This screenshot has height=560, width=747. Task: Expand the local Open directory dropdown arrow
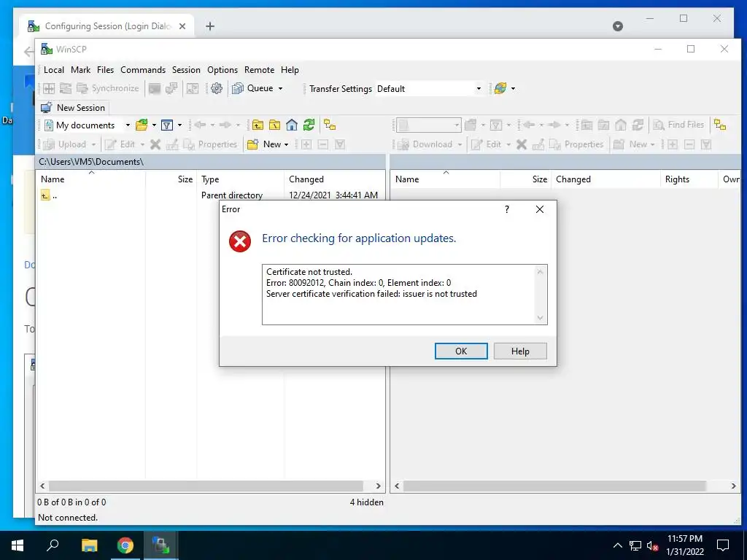tap(154, 125)
